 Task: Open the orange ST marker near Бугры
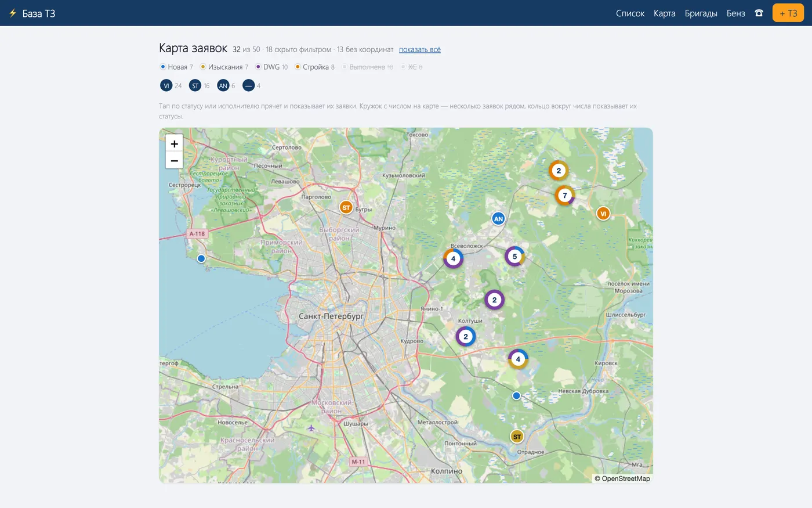tap(346, 207)
